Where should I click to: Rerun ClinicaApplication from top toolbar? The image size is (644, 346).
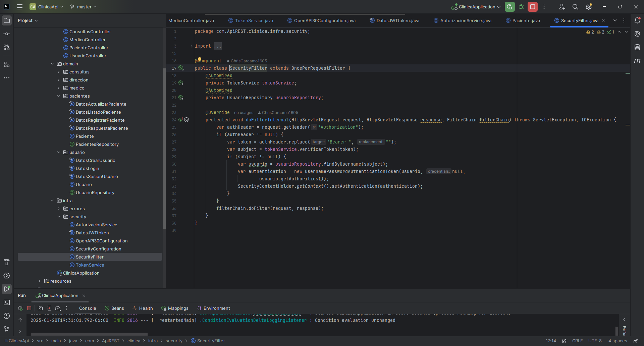pyautogui.click(x=509, y=7)
